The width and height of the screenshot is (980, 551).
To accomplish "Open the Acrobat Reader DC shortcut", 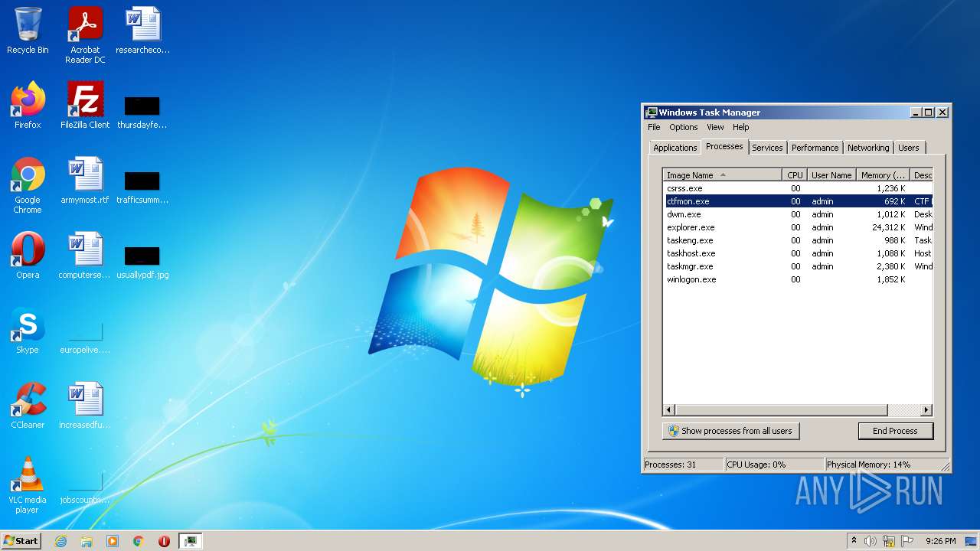I will [x=85, y=34].
